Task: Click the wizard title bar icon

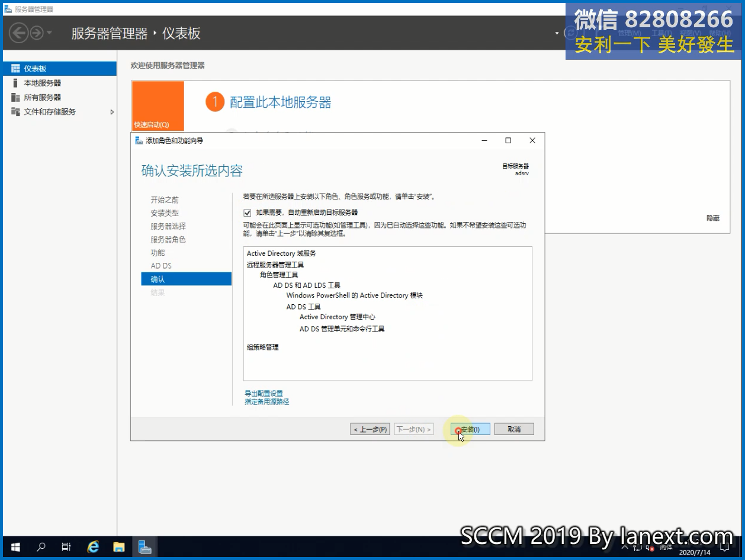Action: click(139, 140)
